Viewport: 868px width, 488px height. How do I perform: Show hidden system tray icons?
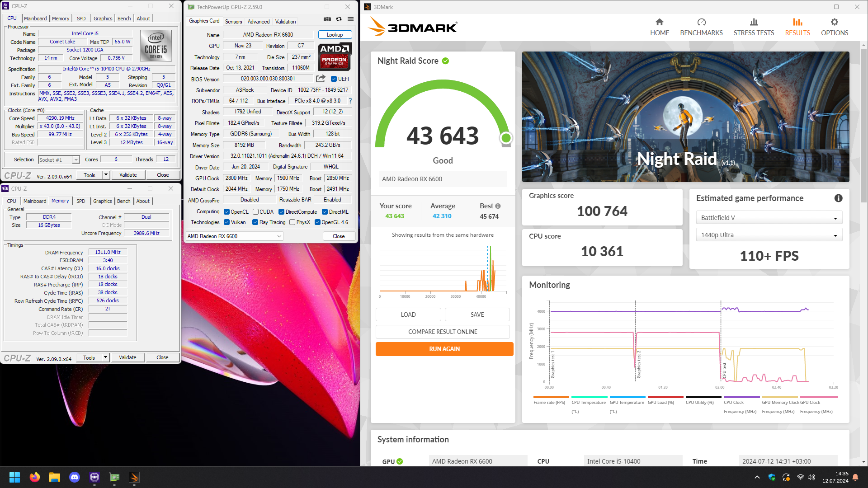point(757,477)
